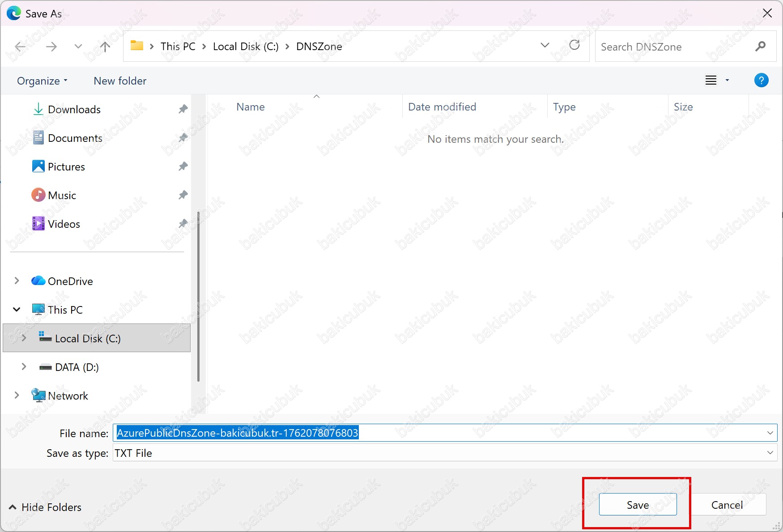Select the Music folder in sidebar

pos(62,196)
